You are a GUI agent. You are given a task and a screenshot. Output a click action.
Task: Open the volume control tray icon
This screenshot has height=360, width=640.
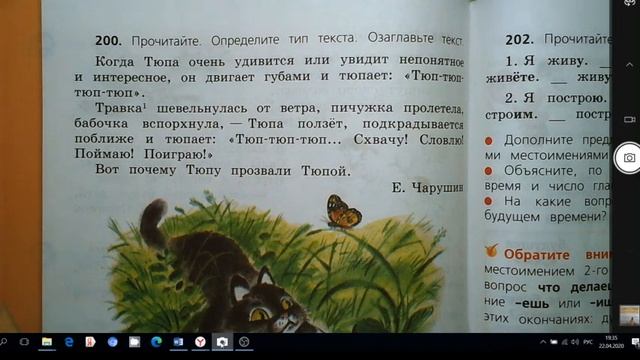(x=575, y=342)
